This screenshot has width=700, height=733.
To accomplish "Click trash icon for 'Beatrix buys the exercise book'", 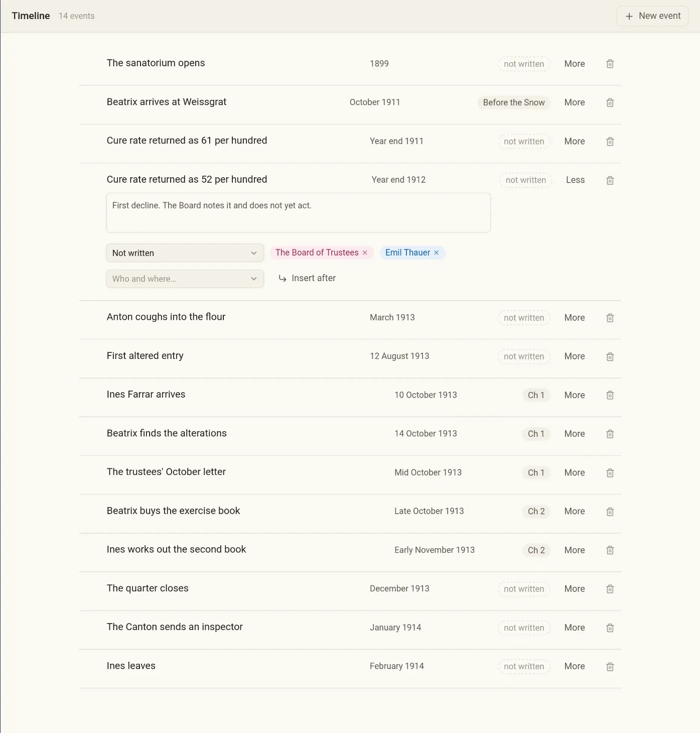I will (610, 512).
